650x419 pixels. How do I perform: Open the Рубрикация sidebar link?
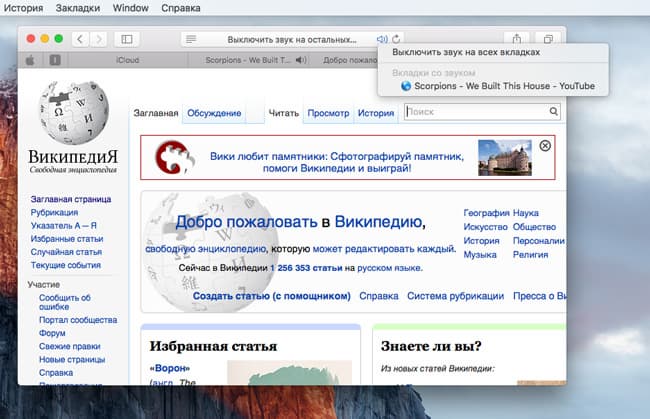click(x=54, y=213)
